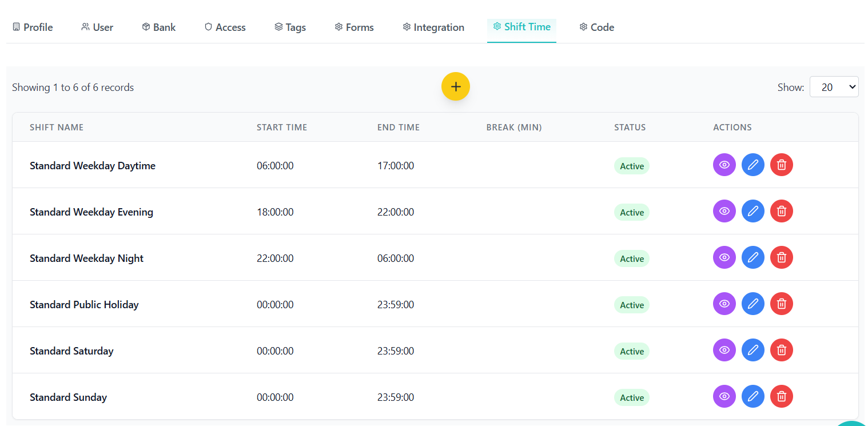Image resolution: width=868 pixels, height=426 pixels.
Task: Go to the Bank tab
Action: pyautogui.click(x=158, y=27)
